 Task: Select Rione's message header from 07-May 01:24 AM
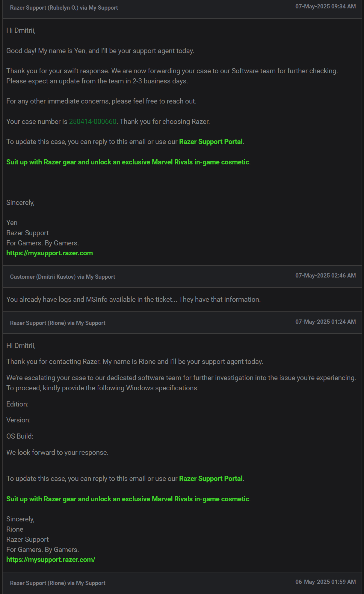(182, 323)
